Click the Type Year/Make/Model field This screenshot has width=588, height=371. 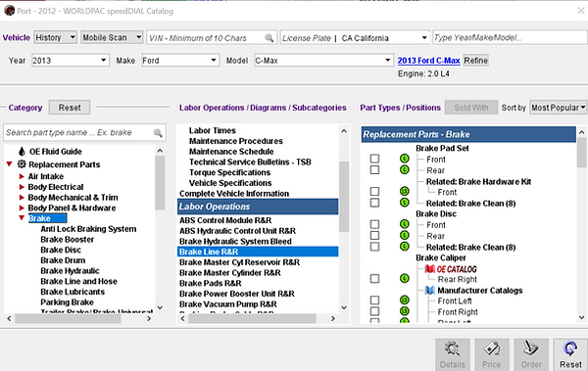510,37
